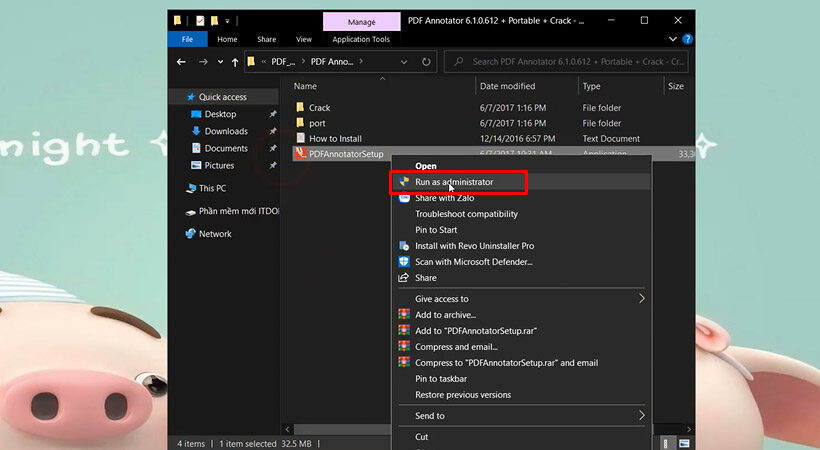Click the Back navigation arrow
The width and height of the screenshot is (820, 450).
[181, 62]
